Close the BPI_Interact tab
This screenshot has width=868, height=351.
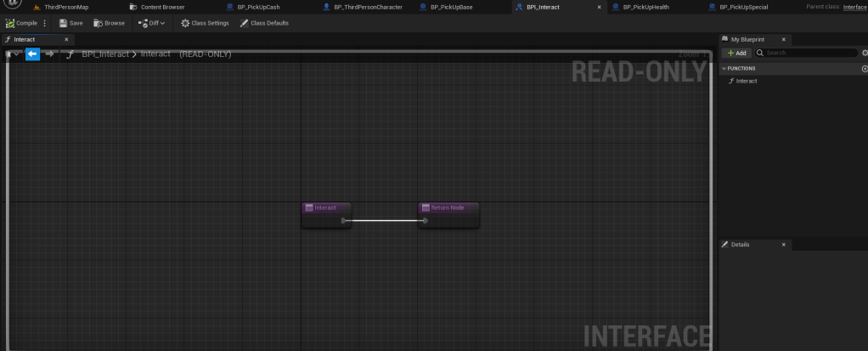pos(600,7)
